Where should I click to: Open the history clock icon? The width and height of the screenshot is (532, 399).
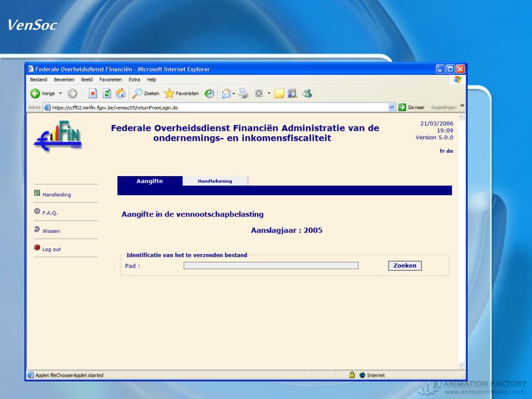coord(209,94)
